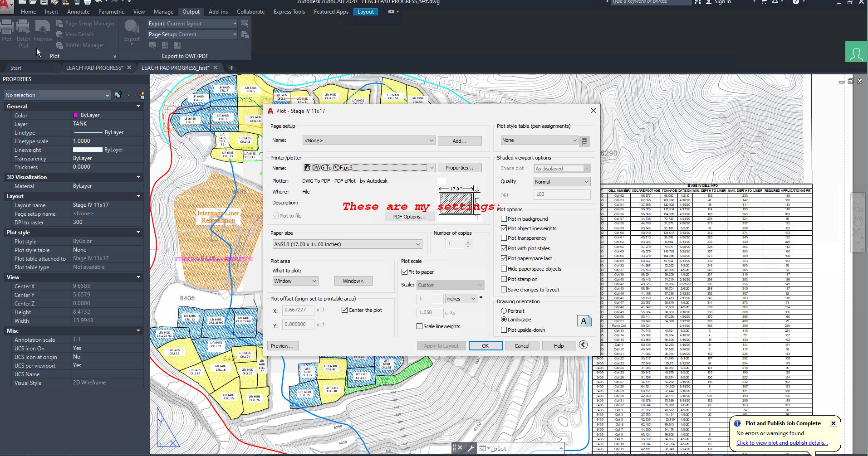Collapse the Layout section in Properties
This screenshot has width=868, height=456.
coord(137,196)
